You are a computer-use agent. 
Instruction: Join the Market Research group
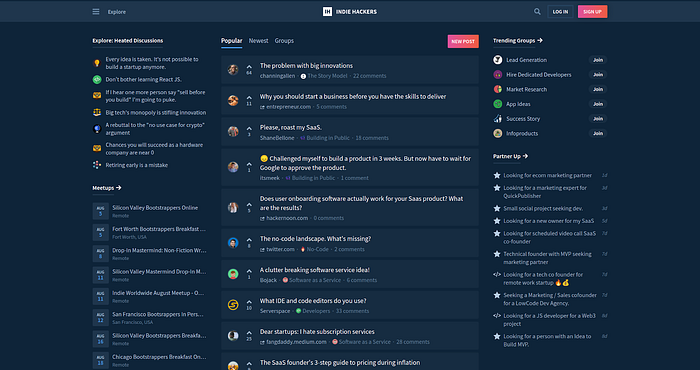pos(598,89)
